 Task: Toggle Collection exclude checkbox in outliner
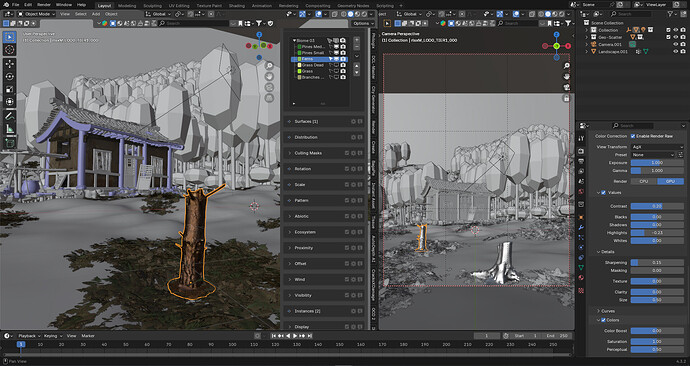click(x=668, y=30)
